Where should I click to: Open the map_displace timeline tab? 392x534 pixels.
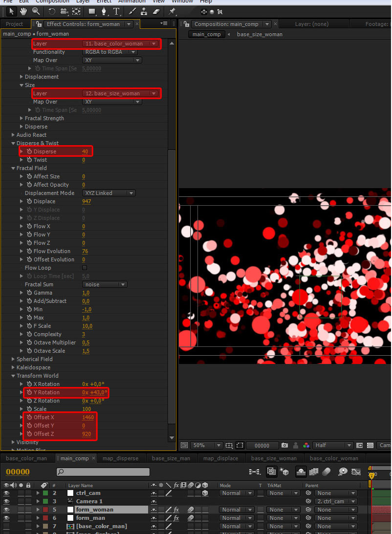point(221,458)
